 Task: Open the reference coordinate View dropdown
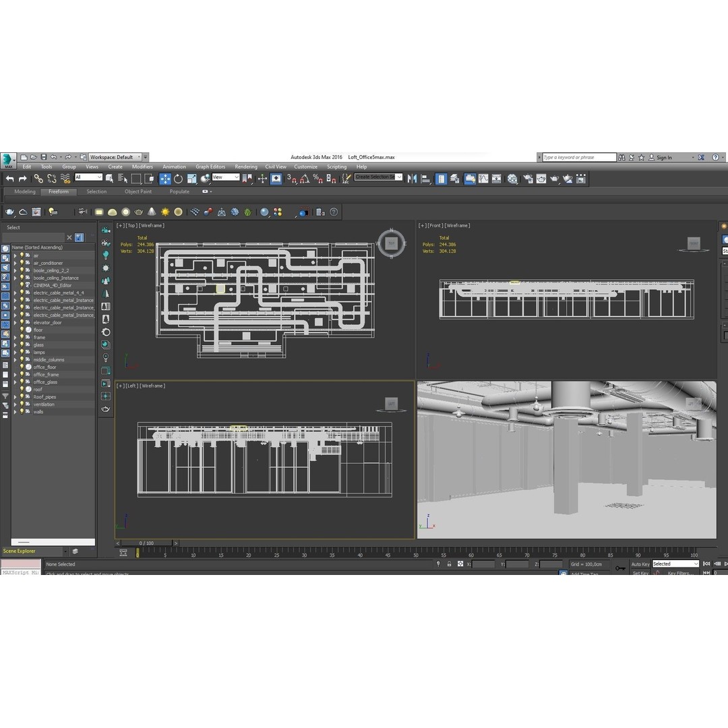[226, 177]
